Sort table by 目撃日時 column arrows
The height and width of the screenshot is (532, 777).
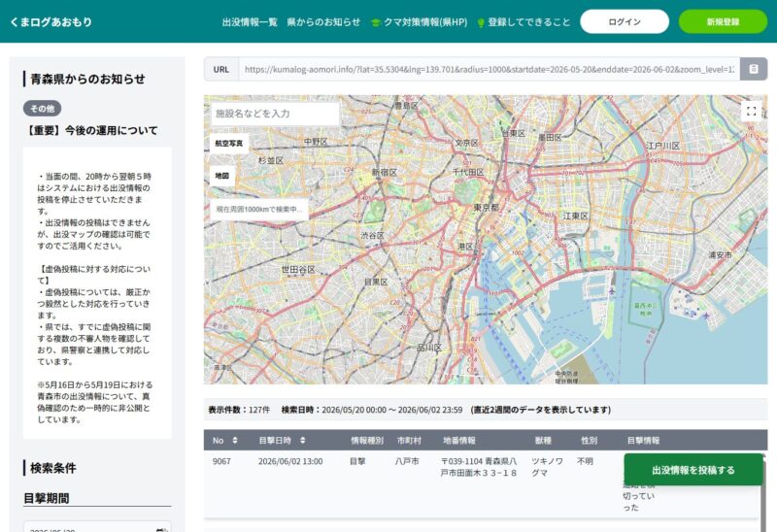pyautogui.click(x=302, y=441)
